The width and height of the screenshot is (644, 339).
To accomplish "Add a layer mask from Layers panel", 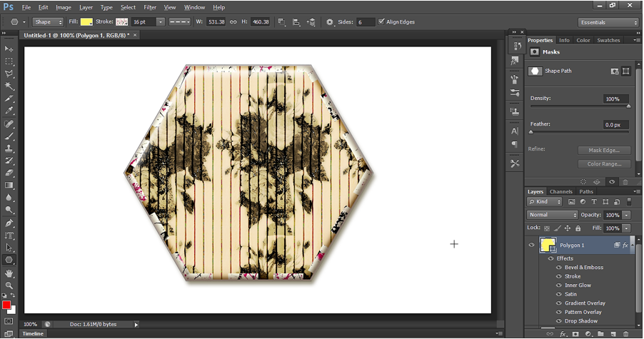I will point(575,334).
